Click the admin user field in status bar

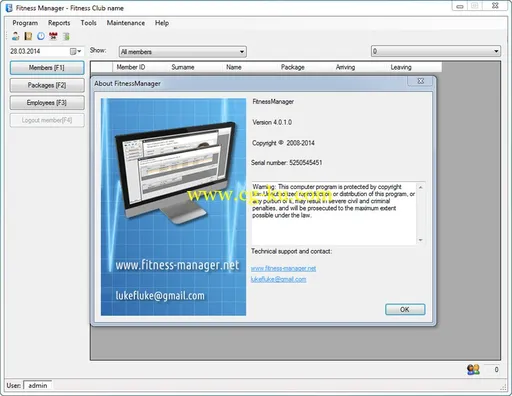pyautogui.click(x=38, y=385)
